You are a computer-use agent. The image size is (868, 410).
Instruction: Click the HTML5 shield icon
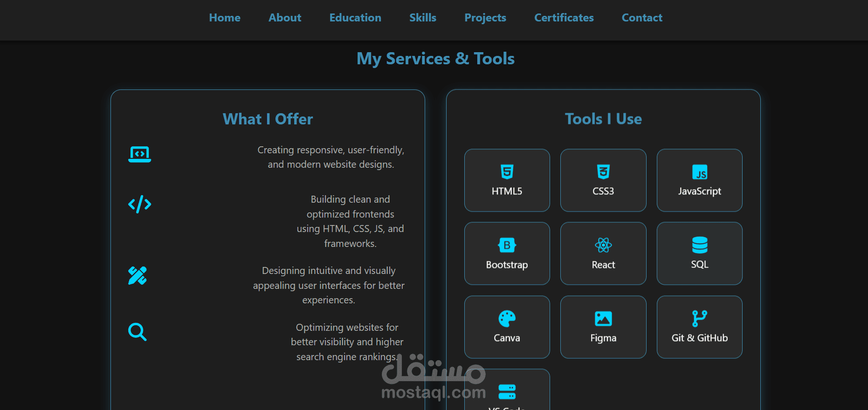[x=507, y=172]
